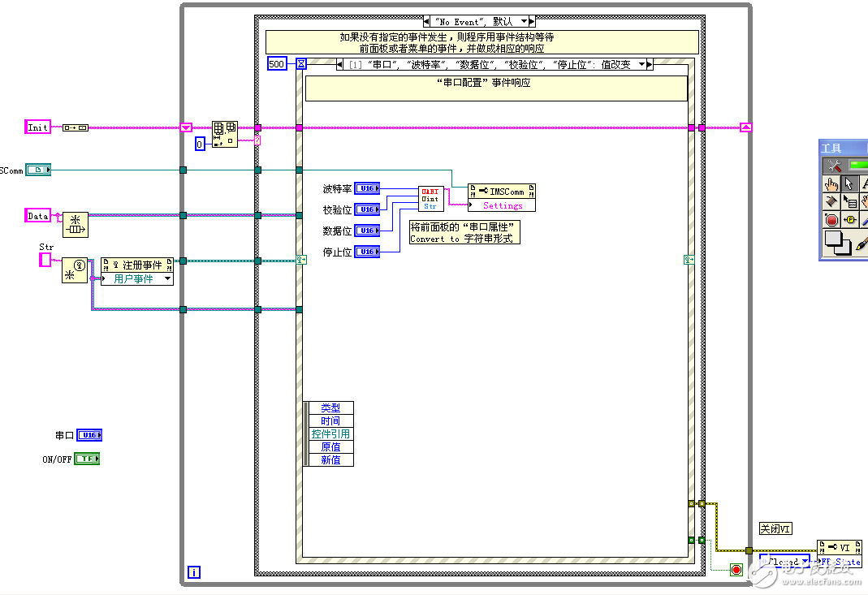Click the event timeout hourglass terminal
The image size is (868, 595).
[300, 64]
